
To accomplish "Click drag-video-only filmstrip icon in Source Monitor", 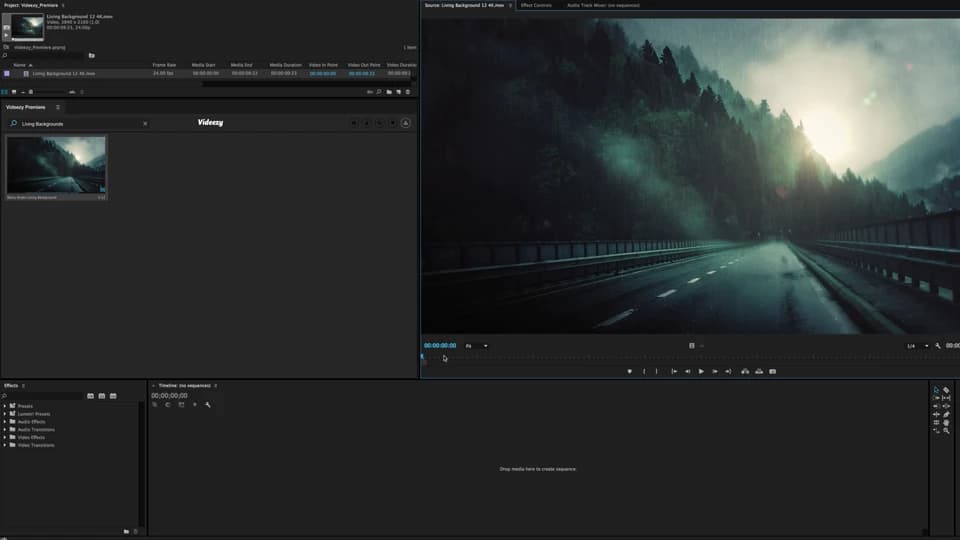I will coord(692,346).
